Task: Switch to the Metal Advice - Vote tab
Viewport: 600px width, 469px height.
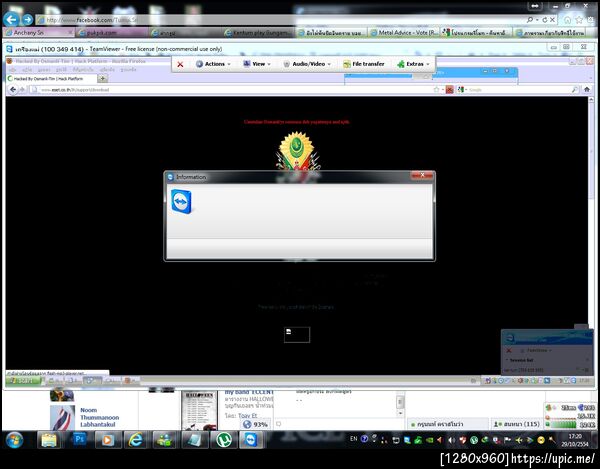Action: [404, 33]
